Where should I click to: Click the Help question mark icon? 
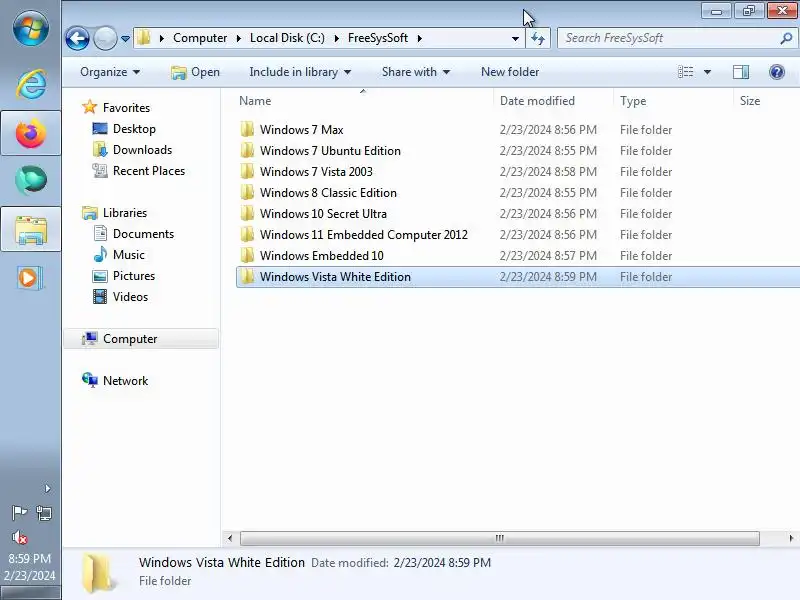[x=777, y=72]
